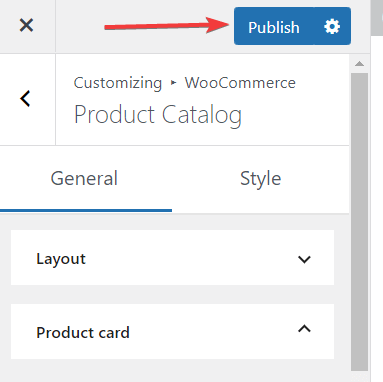Close the Customizer with the X icon

point(26,25)
